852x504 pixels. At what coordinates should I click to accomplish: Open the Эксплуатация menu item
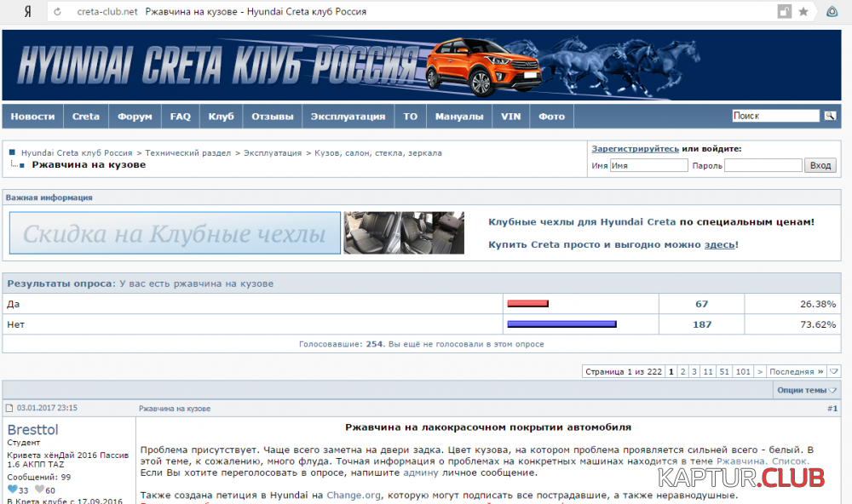[348, 117]
